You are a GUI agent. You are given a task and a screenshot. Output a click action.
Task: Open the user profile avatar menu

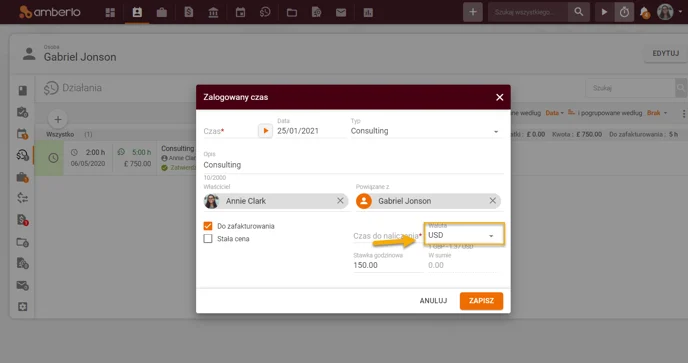point(665,12)
